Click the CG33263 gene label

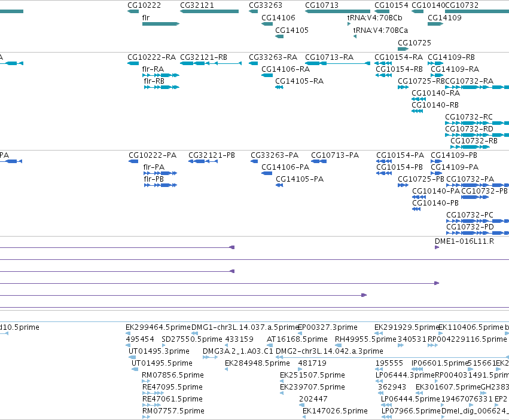266,5
